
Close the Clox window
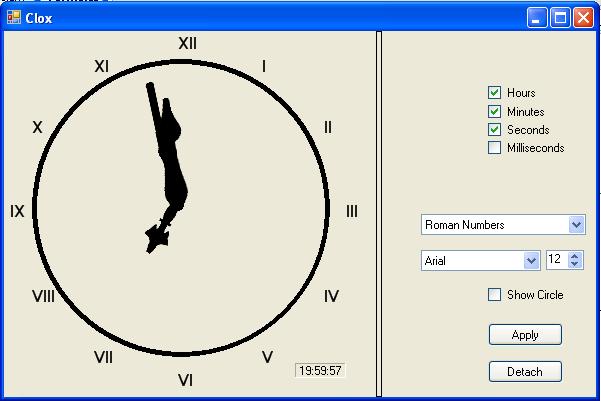pyautogui.click(x=583, y=18)
